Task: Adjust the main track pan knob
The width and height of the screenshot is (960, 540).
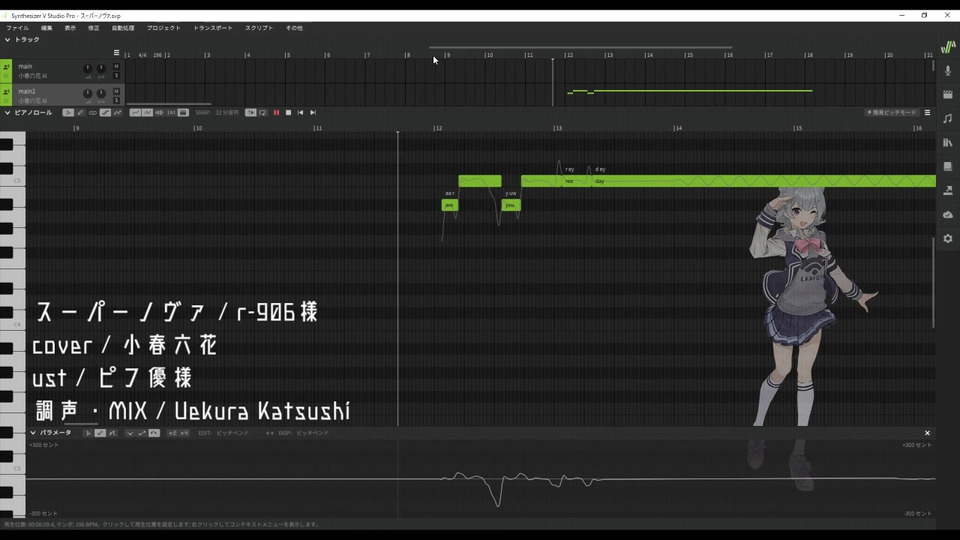Action: [101, 68]
